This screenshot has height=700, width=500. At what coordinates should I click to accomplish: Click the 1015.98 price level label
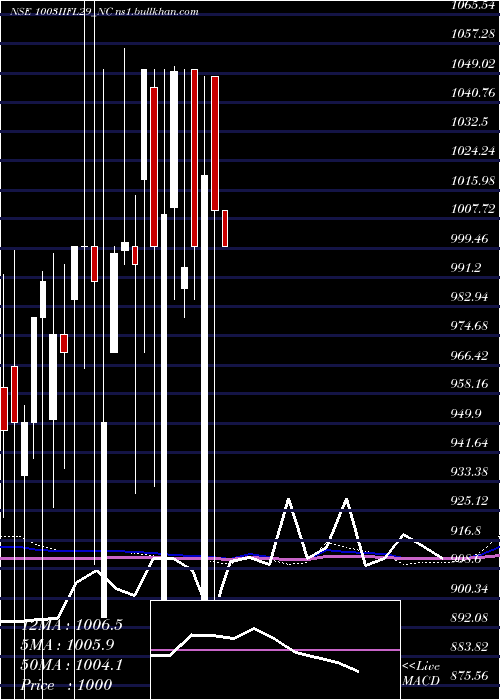pyautogui.click(x=473, y=180)
